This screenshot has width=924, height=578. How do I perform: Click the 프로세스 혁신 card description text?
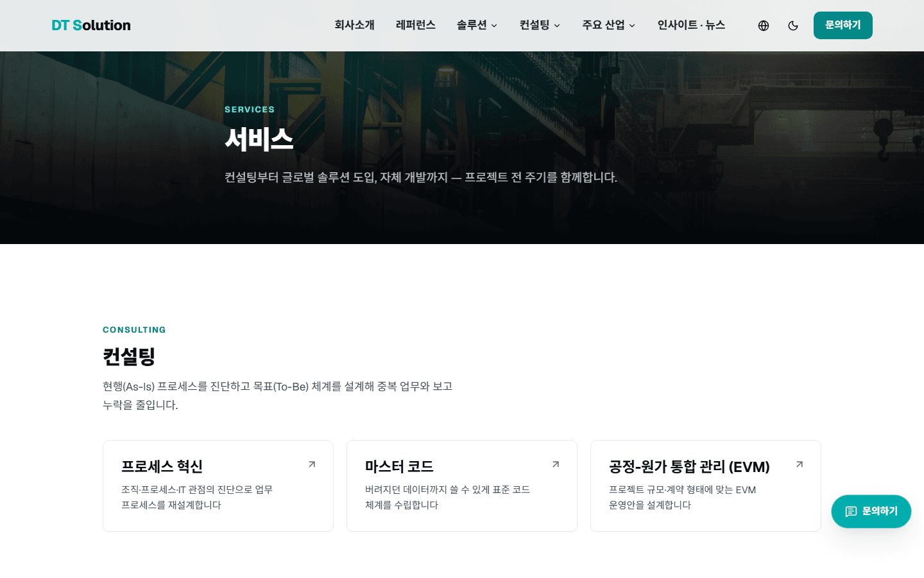click(x=197, y=497)
